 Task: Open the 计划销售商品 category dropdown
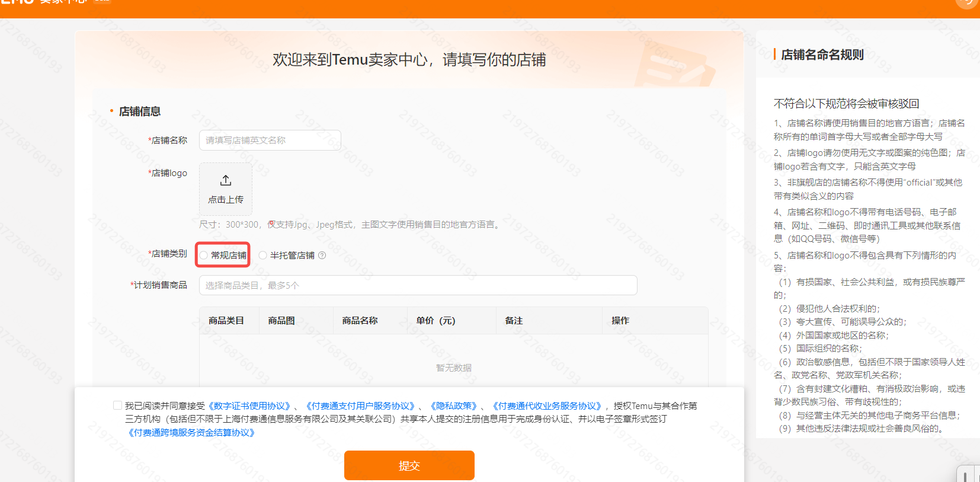click(x=418, y=285)
